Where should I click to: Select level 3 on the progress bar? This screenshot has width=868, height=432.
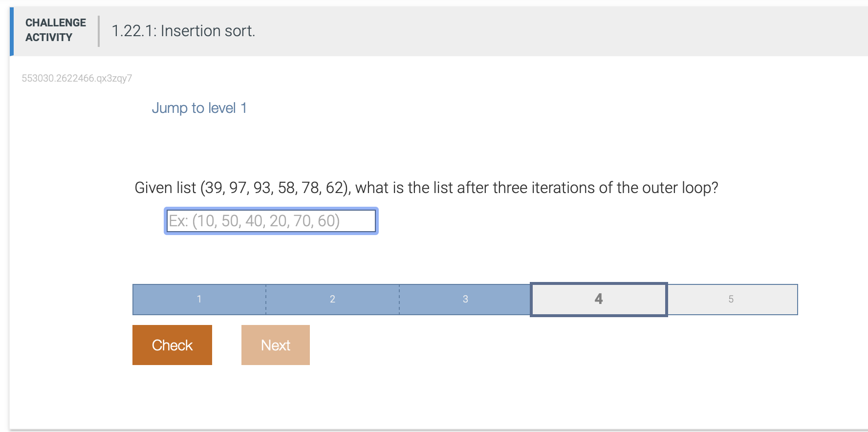coord(465,299)
